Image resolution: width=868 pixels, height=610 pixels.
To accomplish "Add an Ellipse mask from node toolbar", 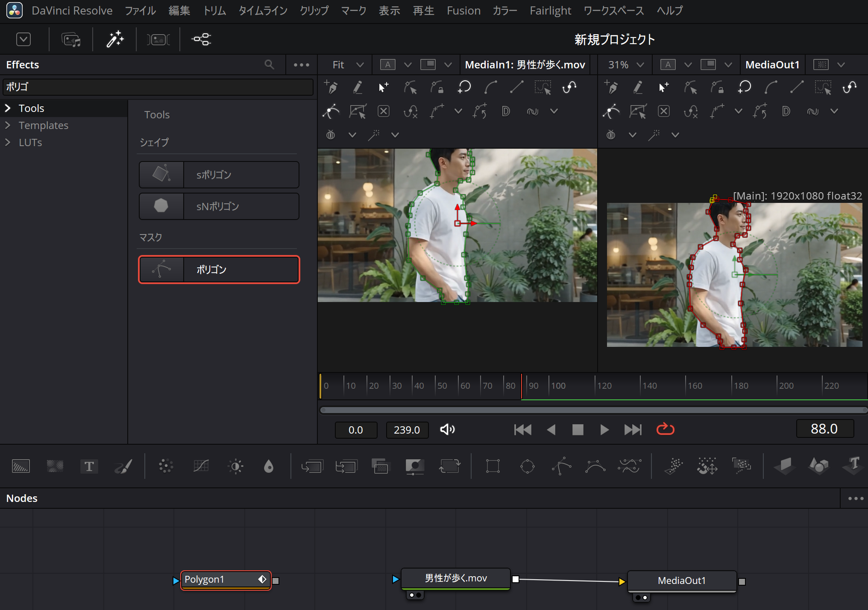I will click(527, 466).
